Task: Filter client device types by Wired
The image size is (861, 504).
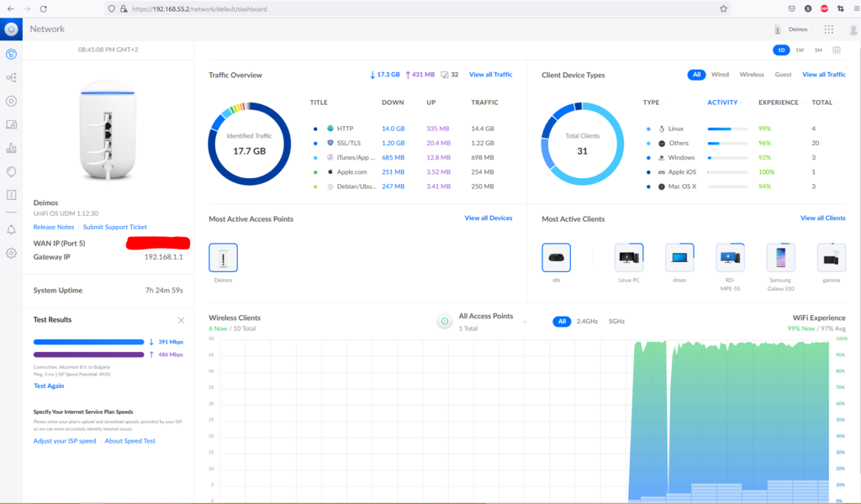Action: 720,75
